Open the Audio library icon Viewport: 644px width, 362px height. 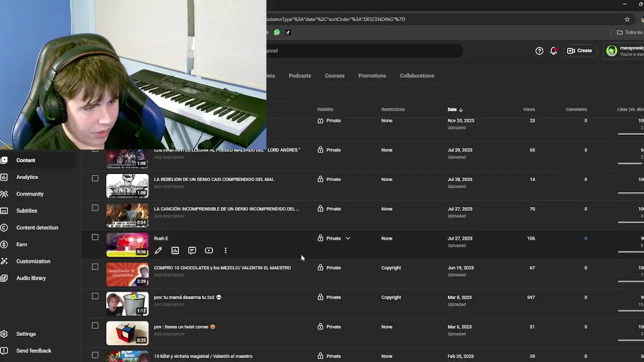click(x=4, y=278)
